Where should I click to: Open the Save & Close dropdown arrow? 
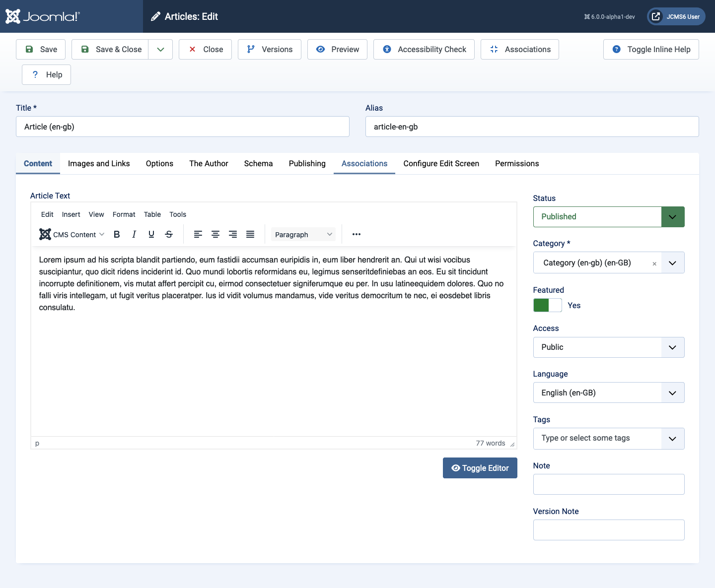click(x=160, y=49)
